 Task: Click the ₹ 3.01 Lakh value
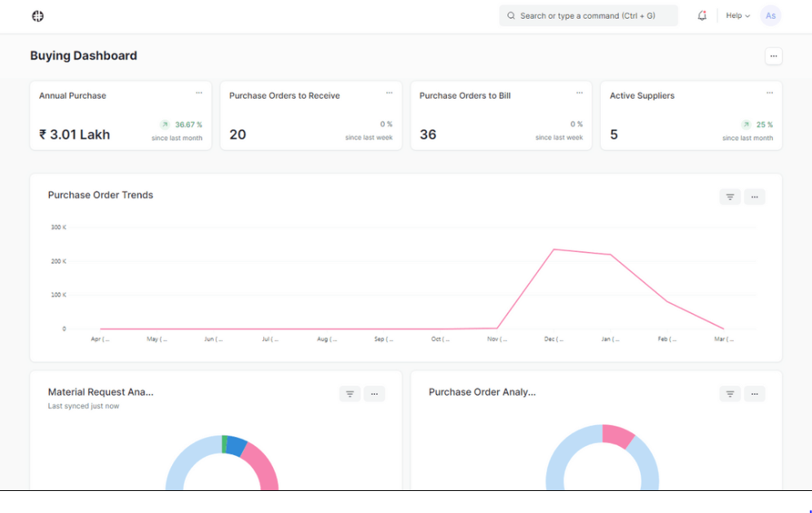click(74, 135)
